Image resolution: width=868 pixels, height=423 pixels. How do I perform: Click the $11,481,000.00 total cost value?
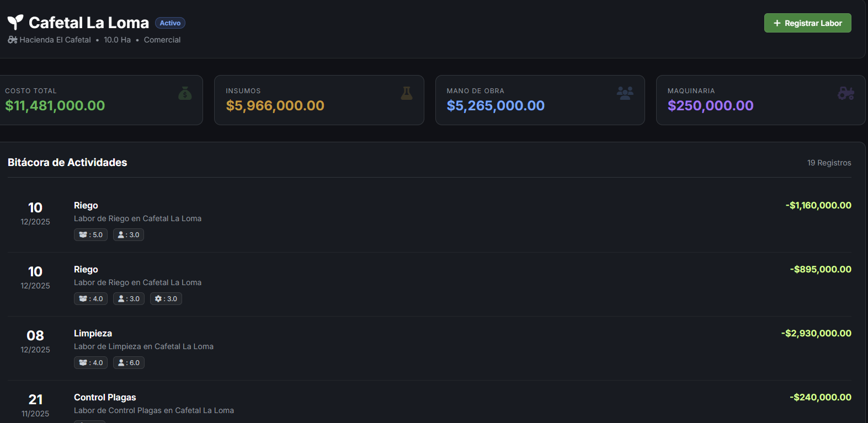click(55, 106)
